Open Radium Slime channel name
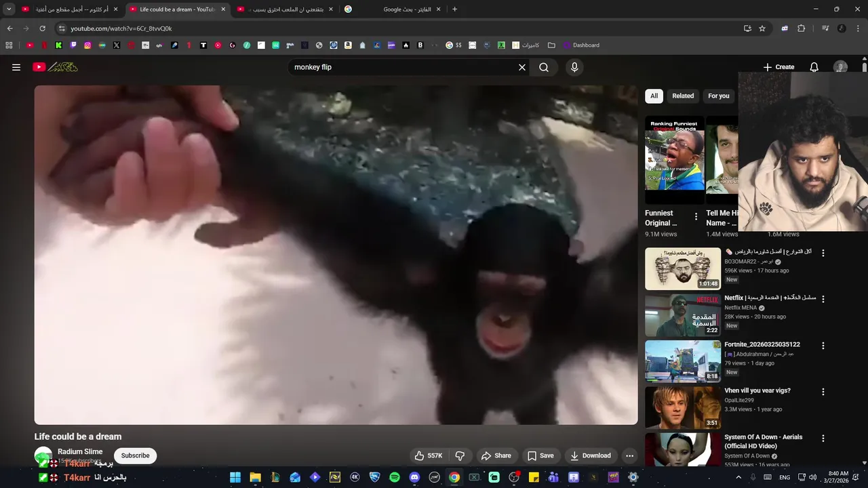Image resolution: width=868 pixels, height=488 pixels. click(x=80, y=451)
